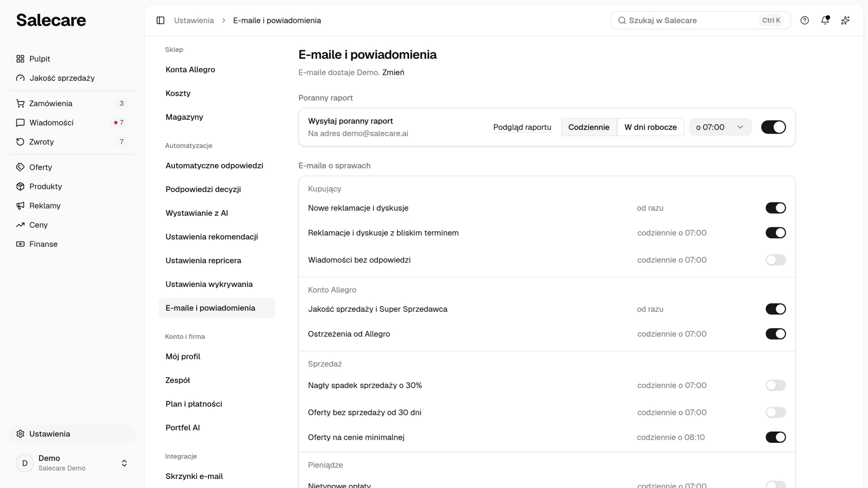This screenshot has height=488, width=868.
Task: Click the search magnifier icon
Action: [622, 20]
